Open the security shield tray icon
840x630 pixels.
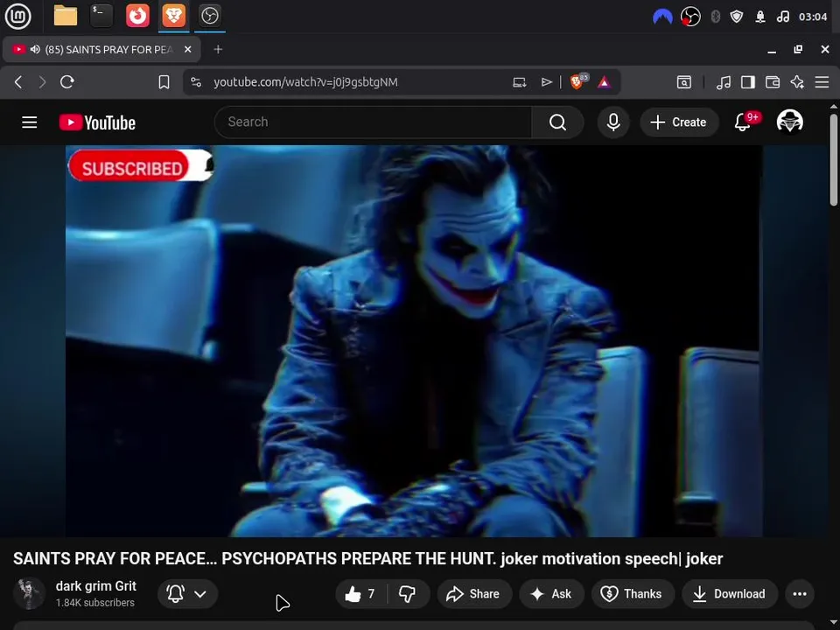[x=737, y=17]
